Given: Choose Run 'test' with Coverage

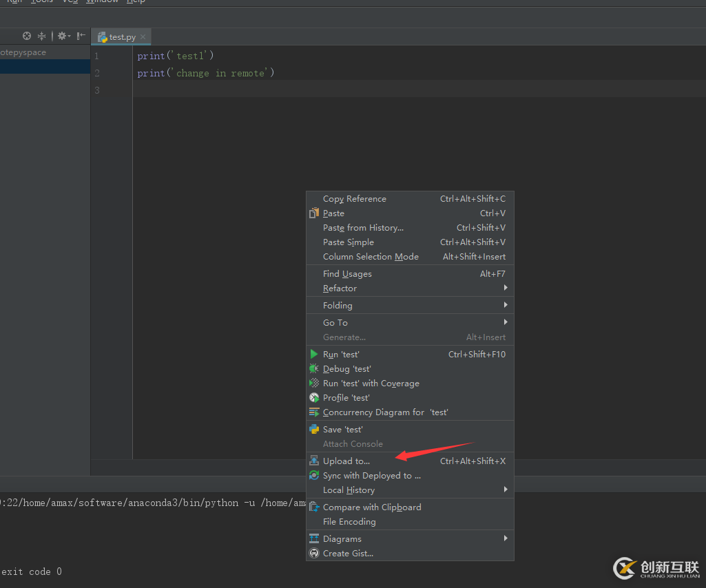Looking at the screenshot, I should click(371, 384).
